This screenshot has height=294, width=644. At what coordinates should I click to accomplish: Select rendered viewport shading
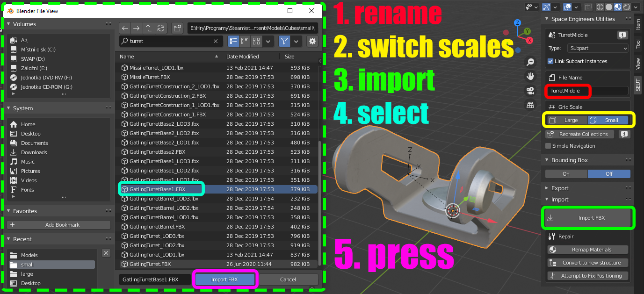pyautogui.click(x=626, y=7)
